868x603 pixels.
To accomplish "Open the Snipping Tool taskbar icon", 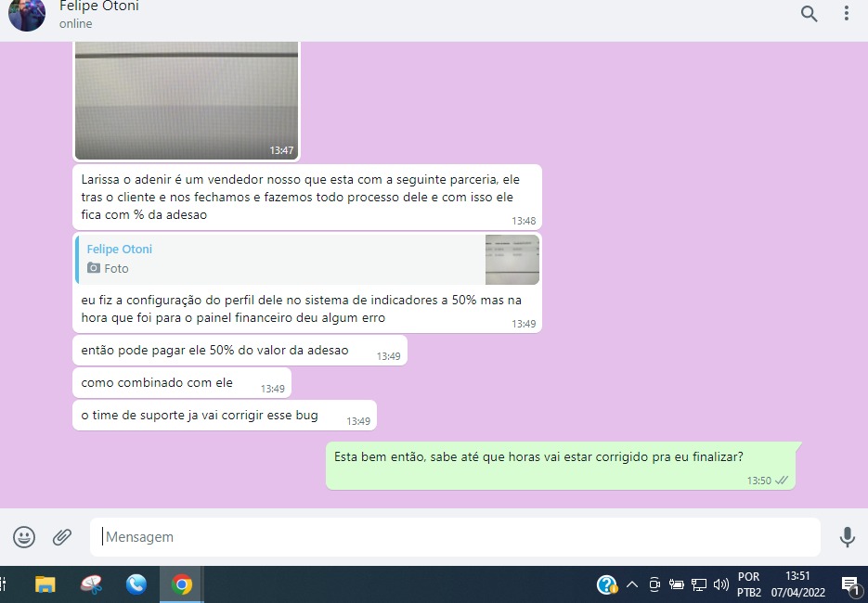I will 91,584.
